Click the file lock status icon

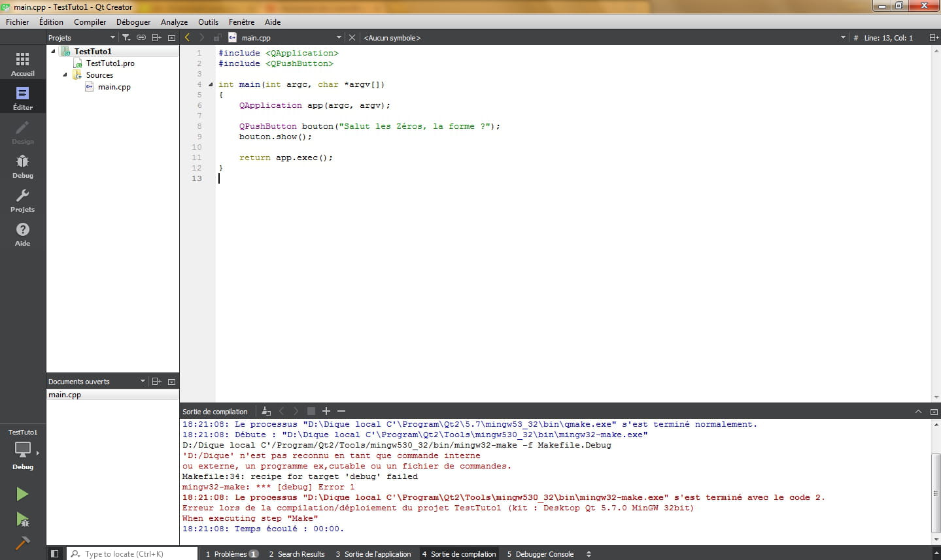pos(217,38)
